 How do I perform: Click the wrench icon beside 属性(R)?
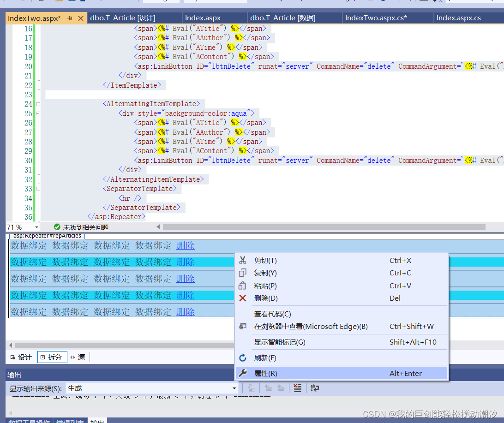243,373
